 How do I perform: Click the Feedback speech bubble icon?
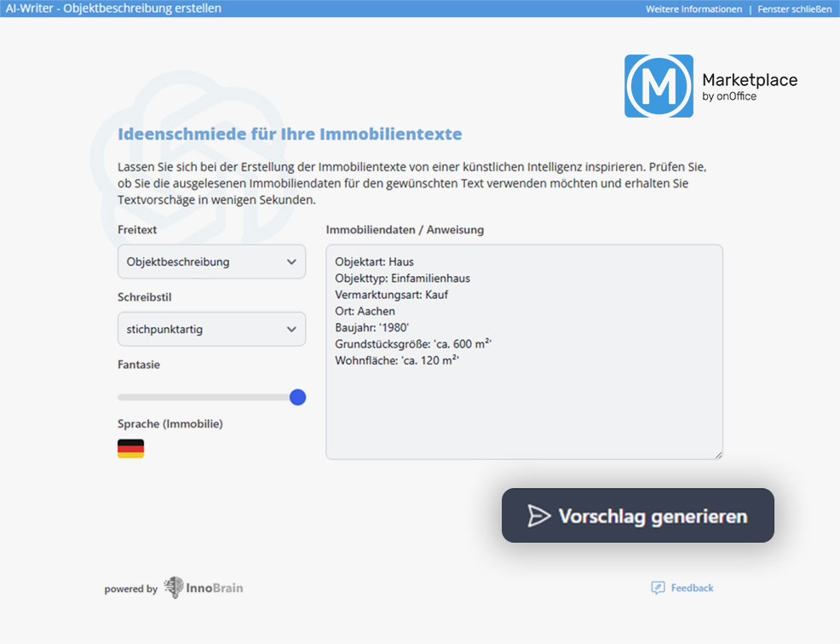[658, 588]
